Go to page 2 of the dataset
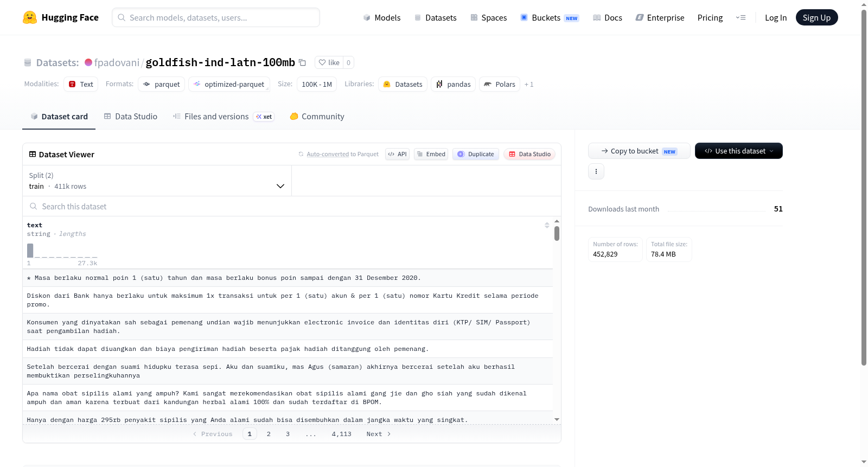The height and width of the screenshot is (467, 868). tap(269, 434)
